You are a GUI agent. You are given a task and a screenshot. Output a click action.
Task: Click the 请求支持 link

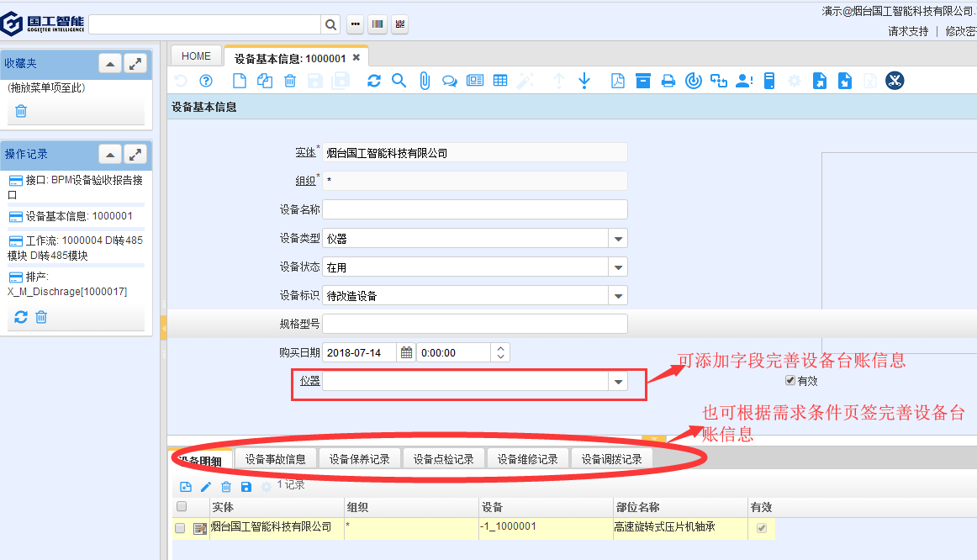(x=908, y=31)
